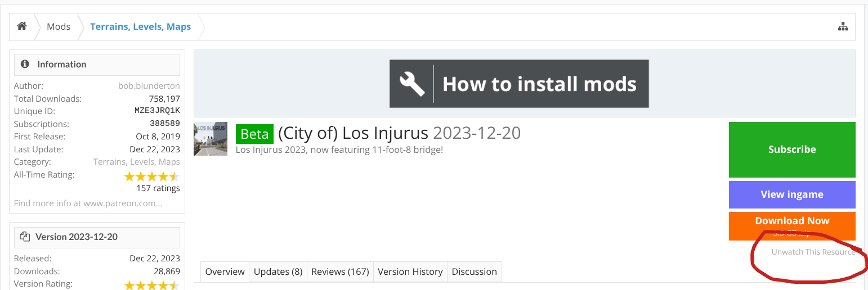This screenshot has height=290, width=868.
Task: Click the All-Time Rating stars
Action: click(152, 176)
